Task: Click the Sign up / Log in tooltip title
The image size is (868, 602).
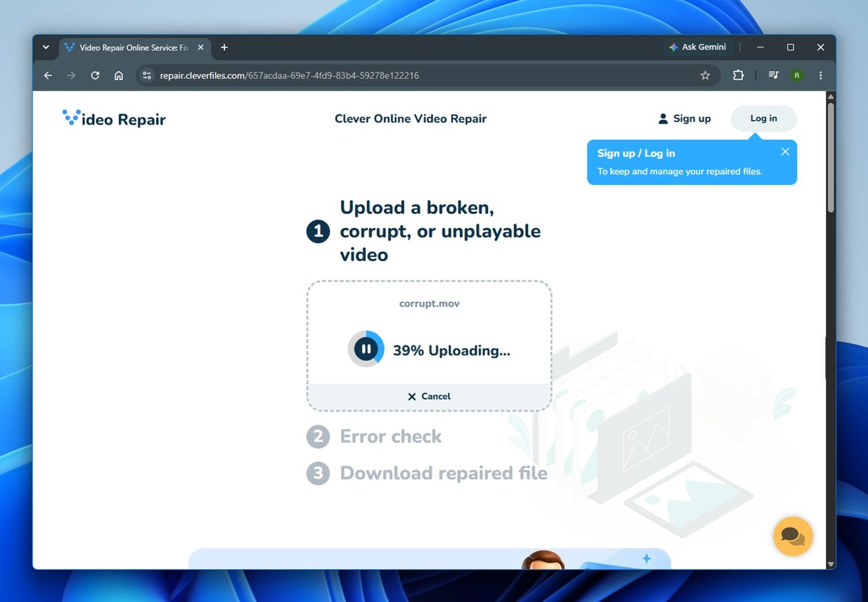Action: pos(636,153)
